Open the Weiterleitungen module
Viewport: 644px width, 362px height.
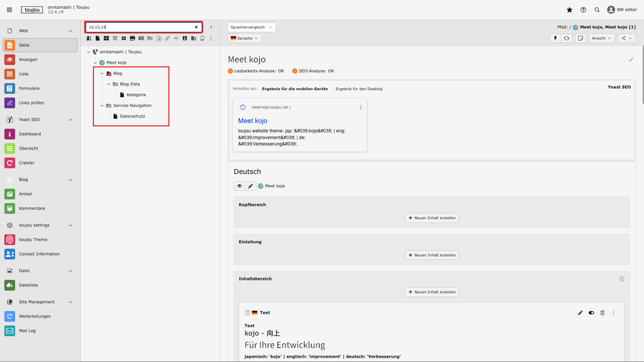(x=35, y=316)
